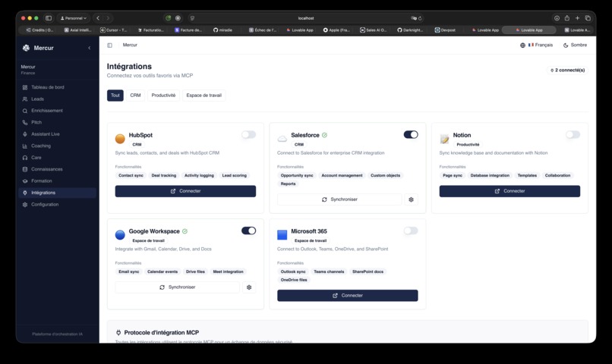Click the Teams channels tag
This screenshot has width=612, height=364.
[329, 272]
